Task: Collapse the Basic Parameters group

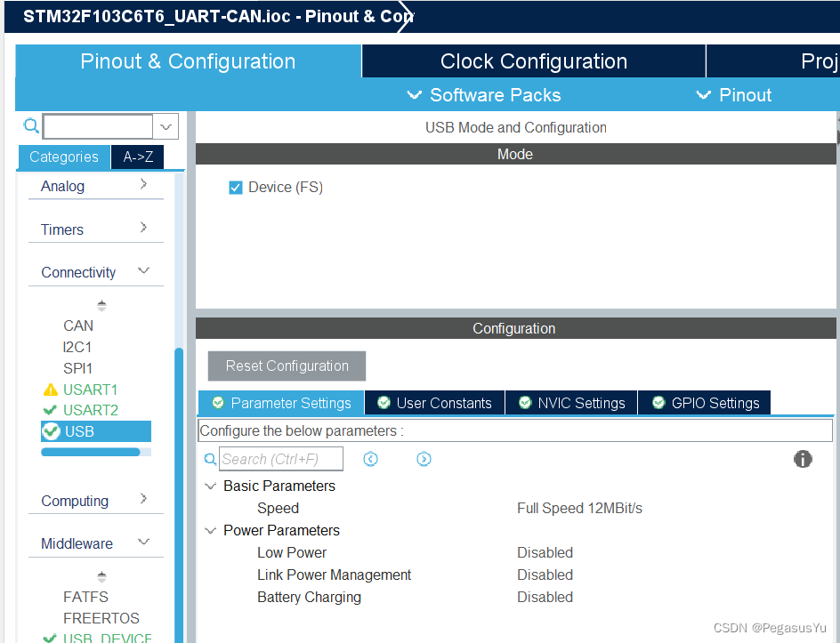Action: 211,486
